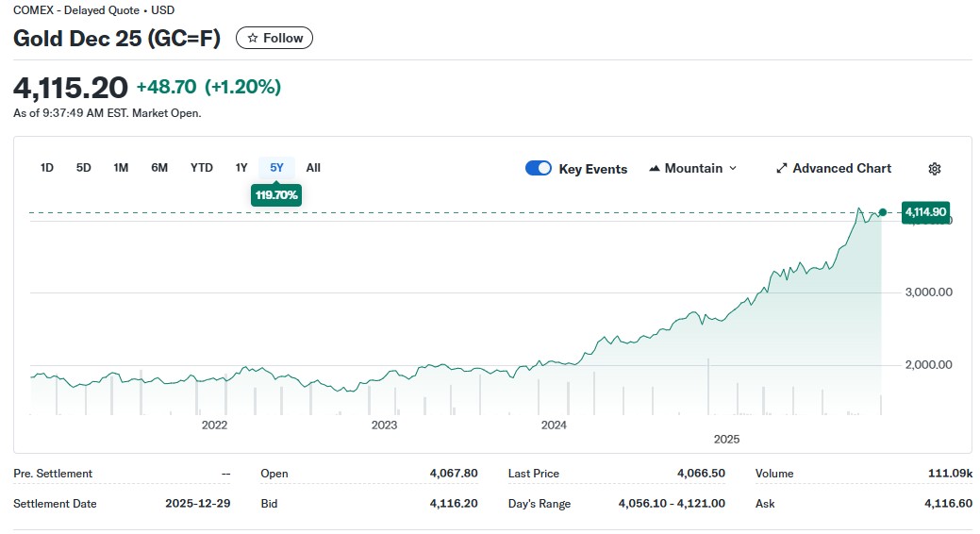Click the star Follow button for Gold
The width and height of the screenshot is (980, 534).
tap(274, 38)
